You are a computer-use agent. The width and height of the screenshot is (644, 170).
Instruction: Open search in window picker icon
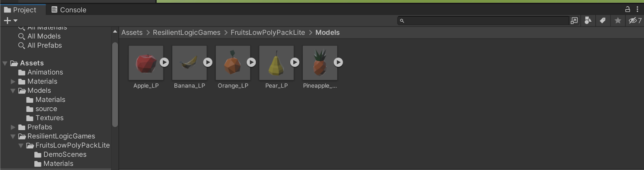[574, 20]
